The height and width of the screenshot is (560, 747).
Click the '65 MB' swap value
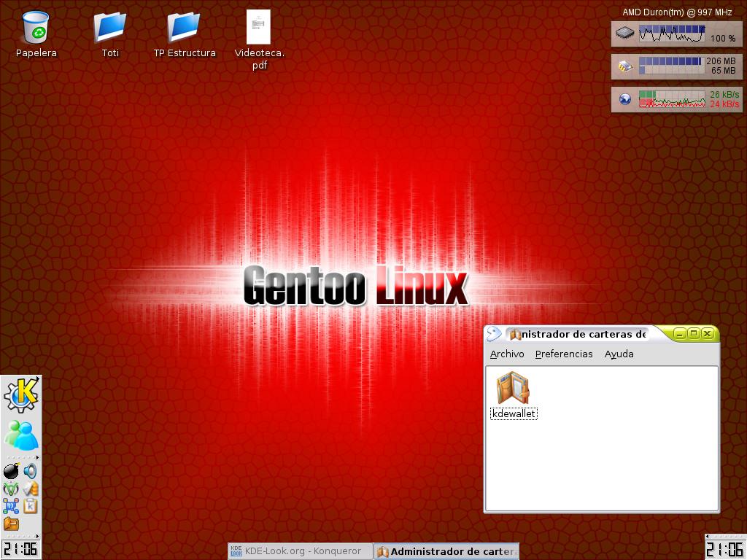click(724, 71)
